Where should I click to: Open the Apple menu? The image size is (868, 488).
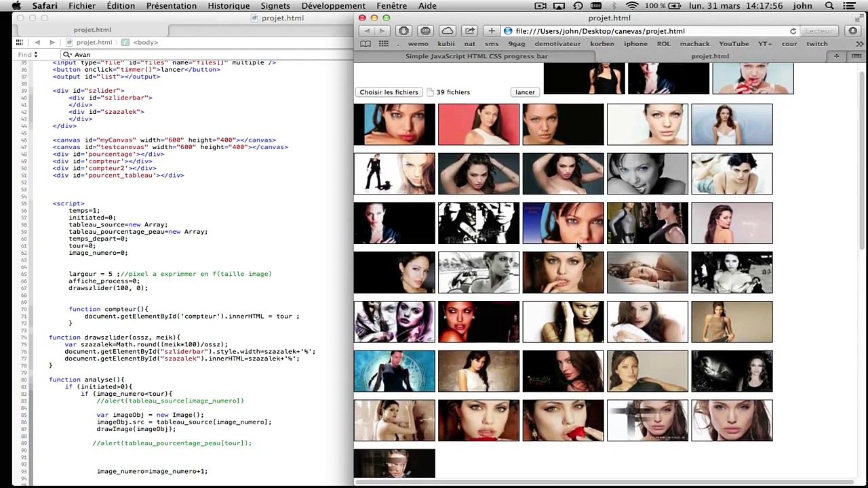(x=16, y=5)
